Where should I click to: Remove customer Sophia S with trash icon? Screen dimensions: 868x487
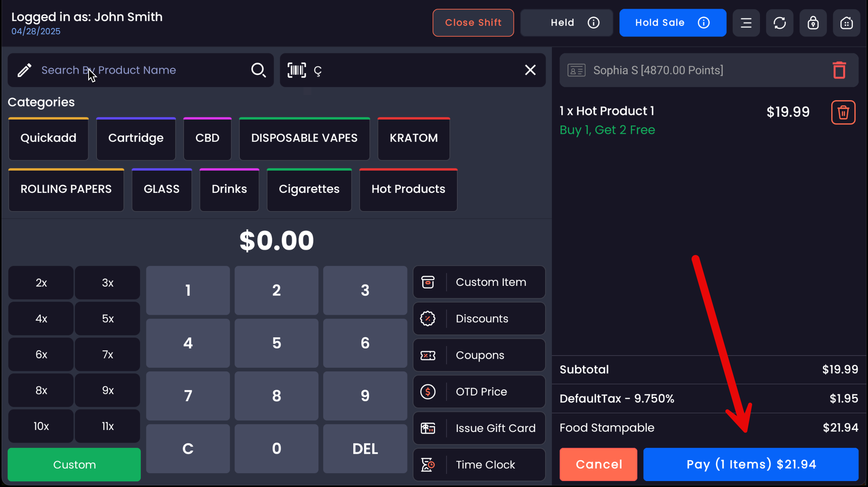(839, 70)
